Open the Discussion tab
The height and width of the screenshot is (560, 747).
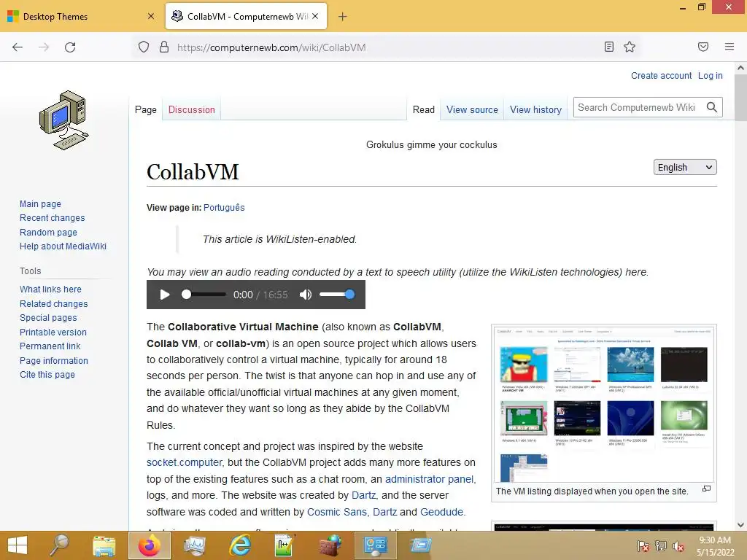[x=192, y=109]
